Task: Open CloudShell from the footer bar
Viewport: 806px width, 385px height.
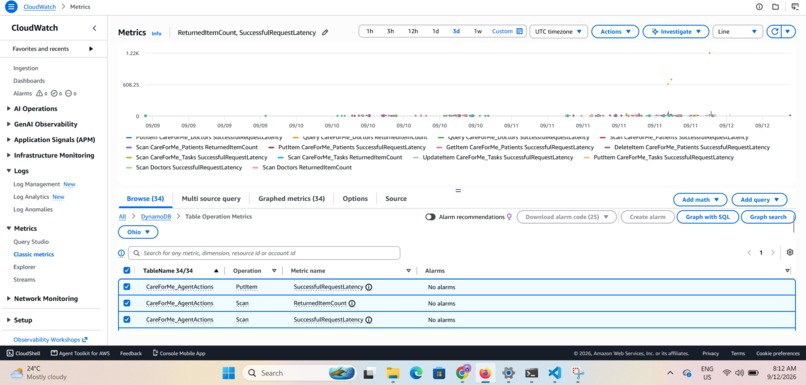Action: tap(24, 353)
